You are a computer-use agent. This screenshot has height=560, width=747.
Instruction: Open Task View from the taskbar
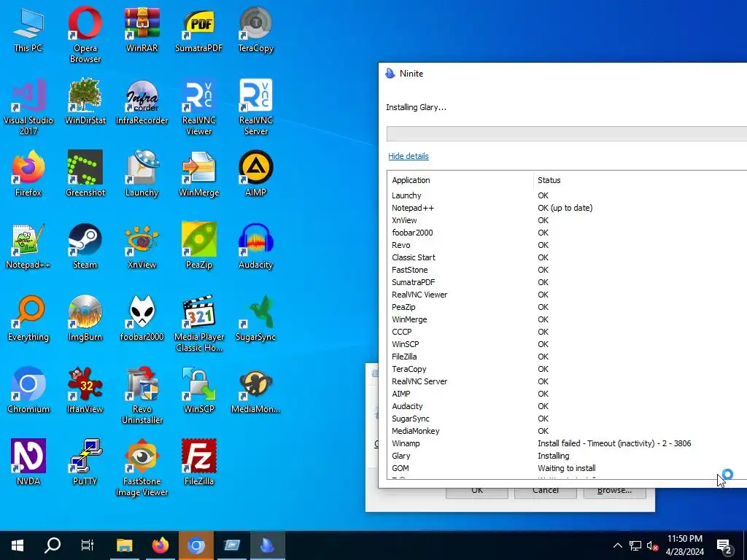(x=88, y=545)
